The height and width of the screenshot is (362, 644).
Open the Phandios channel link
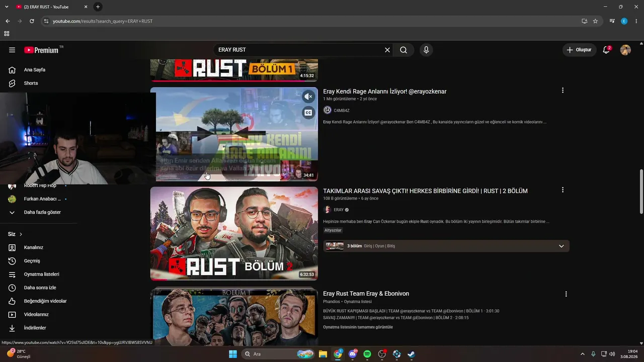[332, 302]
